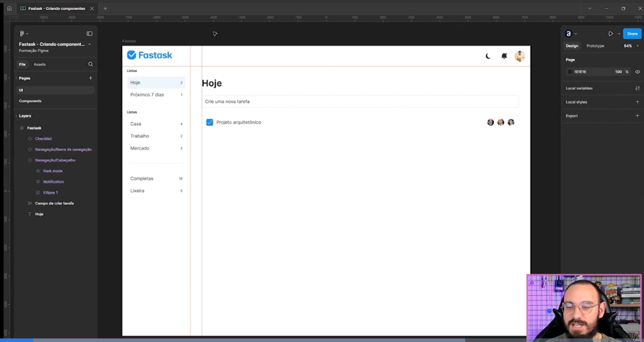Screen dimensions: 644x342
Task: Click the notification bell icon
Action: click(x=504, y=56)
